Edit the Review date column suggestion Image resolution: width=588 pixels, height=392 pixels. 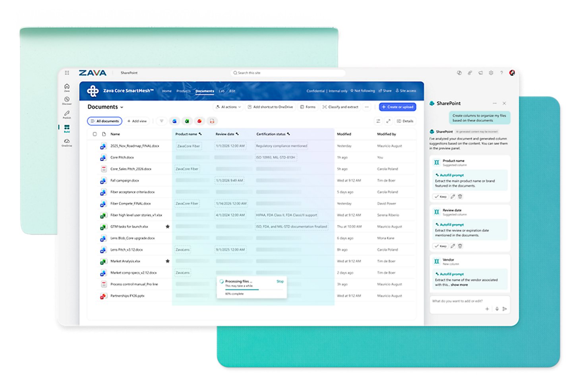(453, 246)
